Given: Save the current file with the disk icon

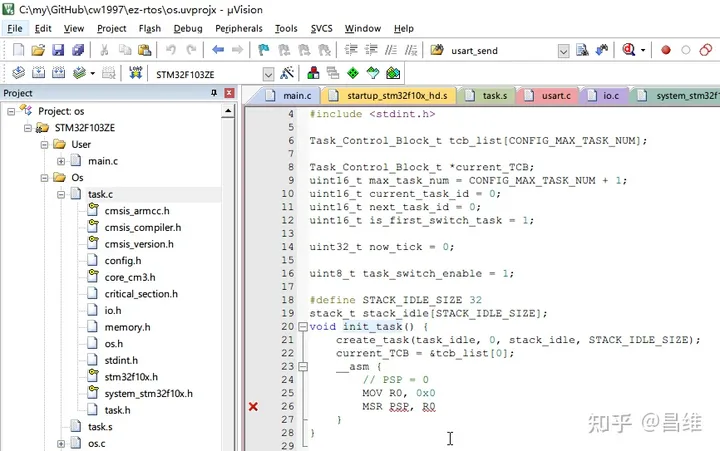Looking at the screenshot, I should pyautogui.click(x=58, y=50).
